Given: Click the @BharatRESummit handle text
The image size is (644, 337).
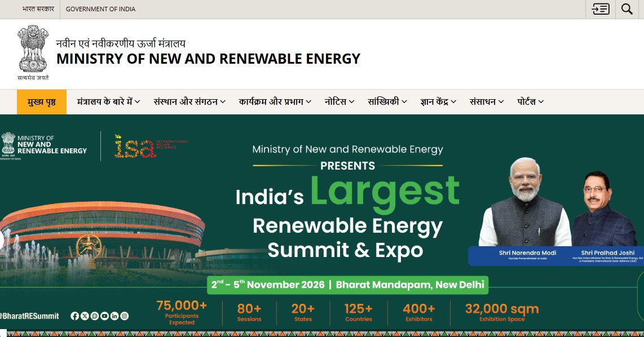Looking at the screenshot, I should (29, 316).
